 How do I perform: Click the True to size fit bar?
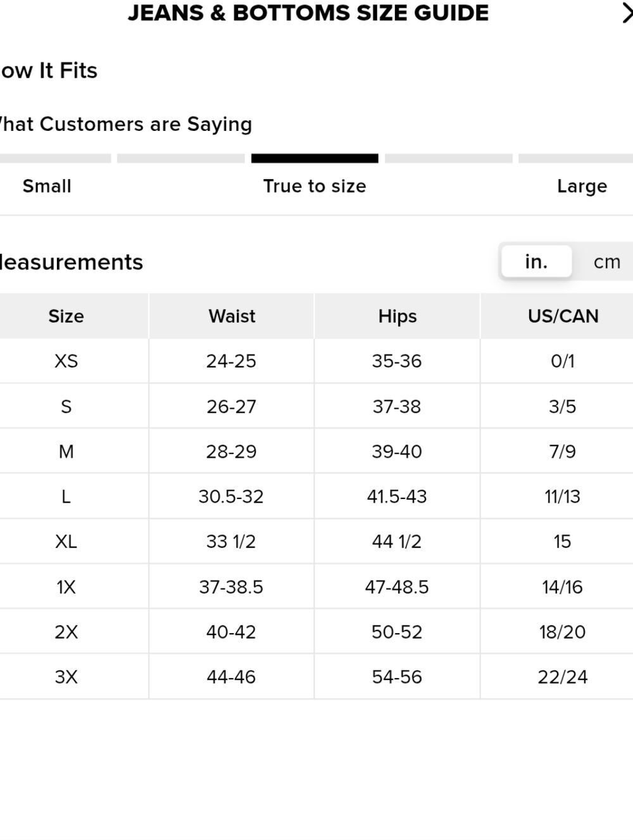point(315,159)
